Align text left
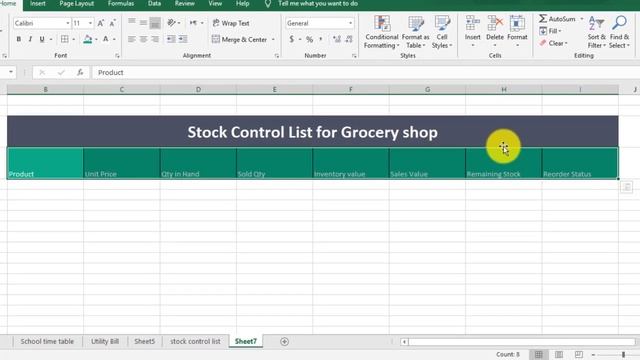 click(x=131, y=39)
